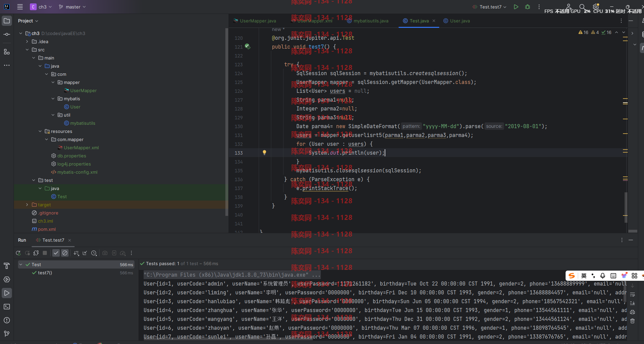
Task: Select test7() in test results
Action: [x=45, y=273]
